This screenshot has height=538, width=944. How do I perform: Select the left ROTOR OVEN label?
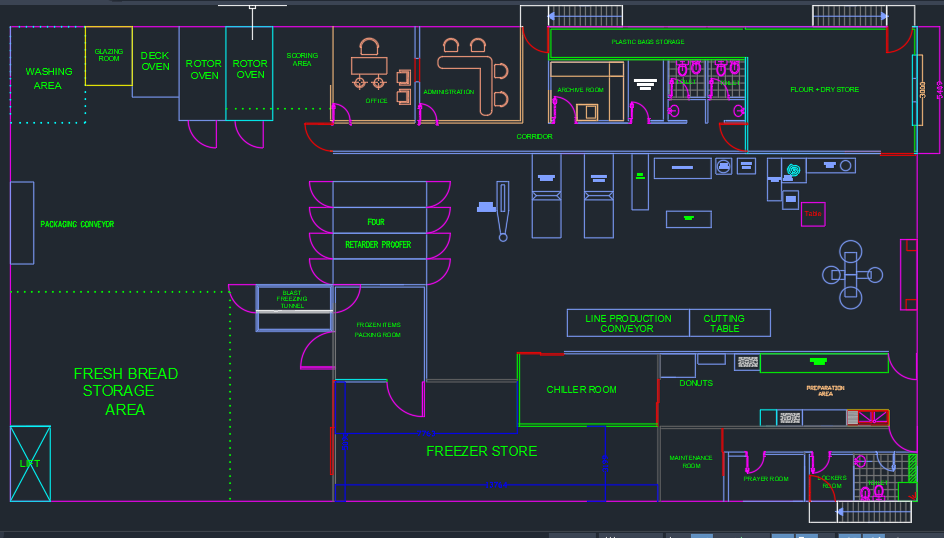[x=203, y=69]
